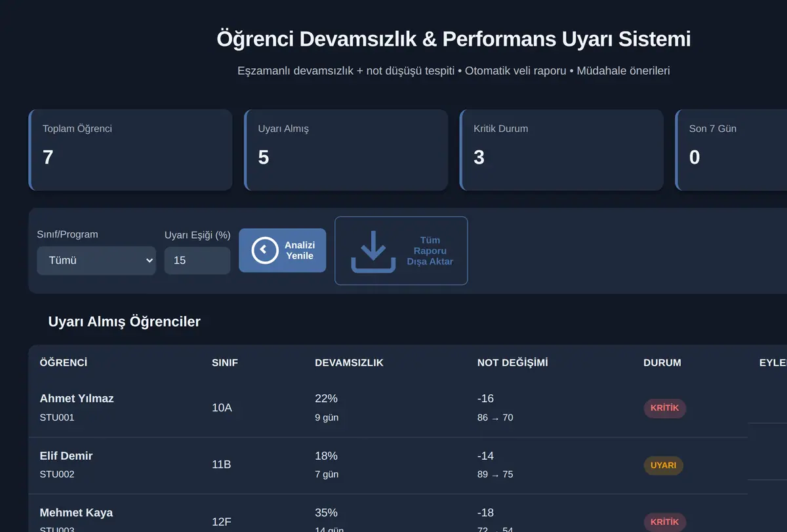
Task: Click the download tray icon in export button
Action: coord(373,251)
